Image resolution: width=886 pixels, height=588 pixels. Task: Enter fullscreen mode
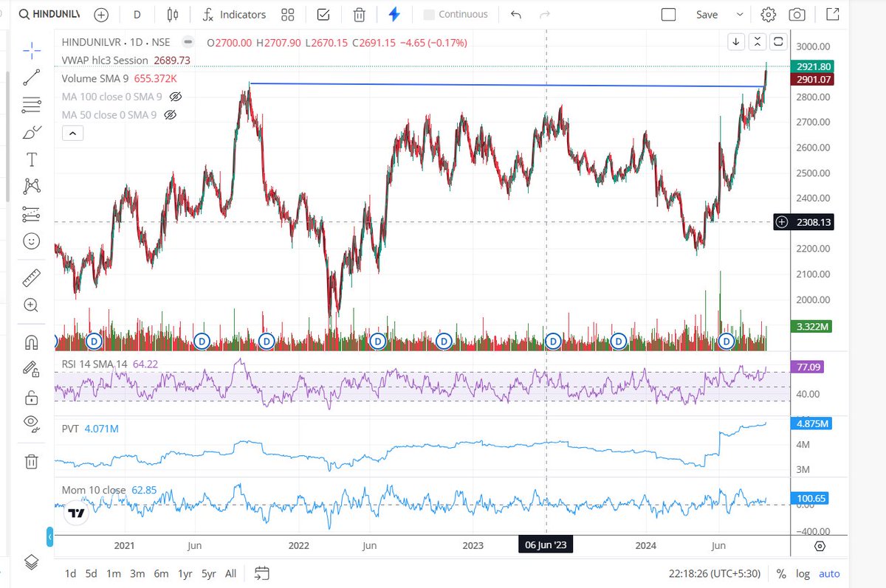click(832, 15)
